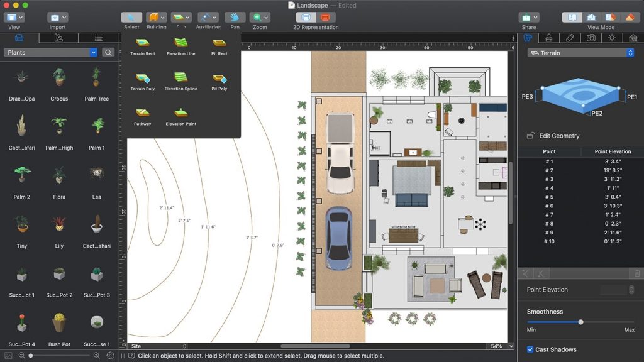Toggle the Edit Geometry lock

[531, 136]
